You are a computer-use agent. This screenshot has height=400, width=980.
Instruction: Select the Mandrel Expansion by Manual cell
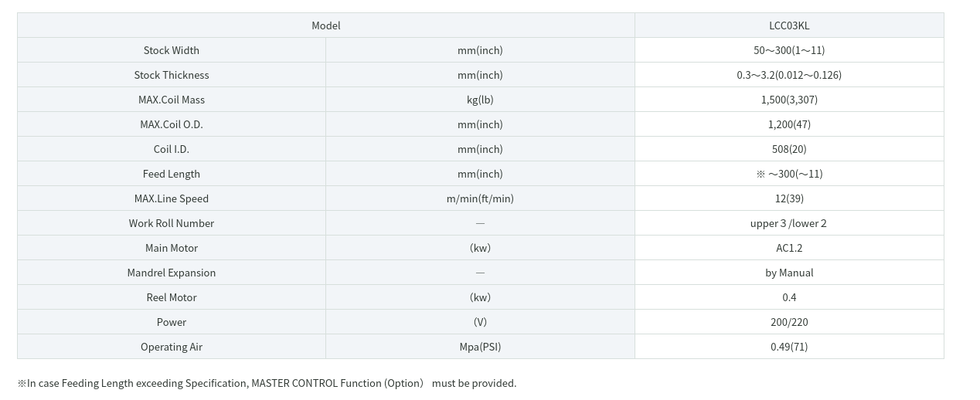coord(789,273)
